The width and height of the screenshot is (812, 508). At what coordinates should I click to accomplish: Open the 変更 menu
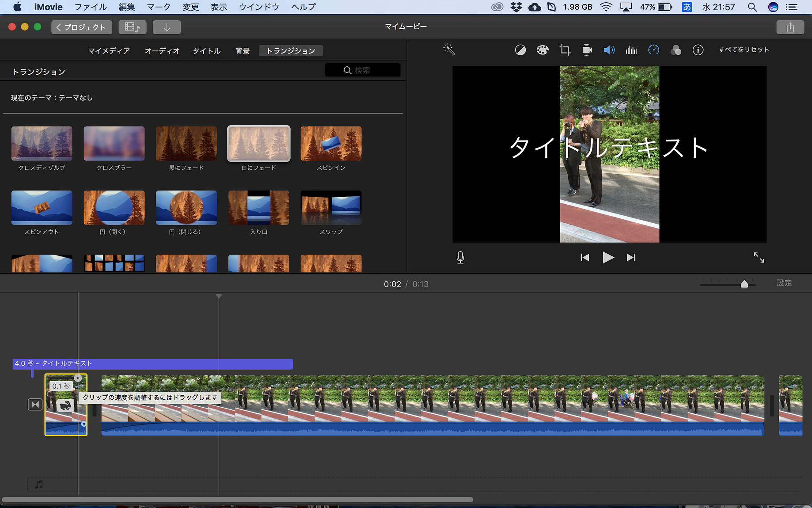pyautogui.click(x=191, y=7)
